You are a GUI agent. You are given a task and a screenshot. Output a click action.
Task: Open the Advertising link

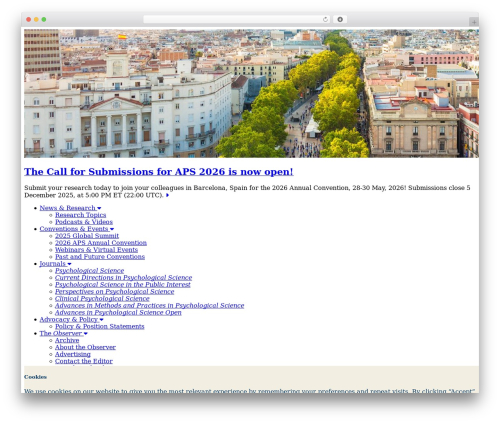tap(73, 355)
